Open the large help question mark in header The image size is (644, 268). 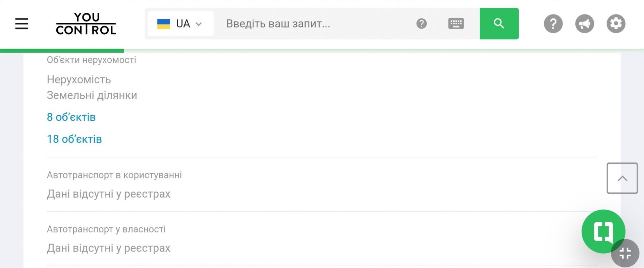pos(553,24)
